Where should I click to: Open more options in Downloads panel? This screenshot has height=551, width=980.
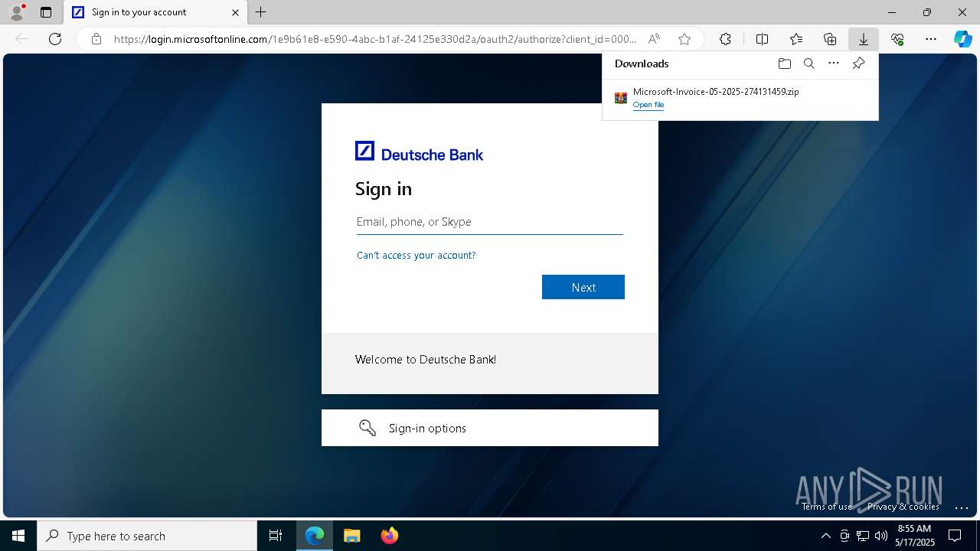point(834,64)
